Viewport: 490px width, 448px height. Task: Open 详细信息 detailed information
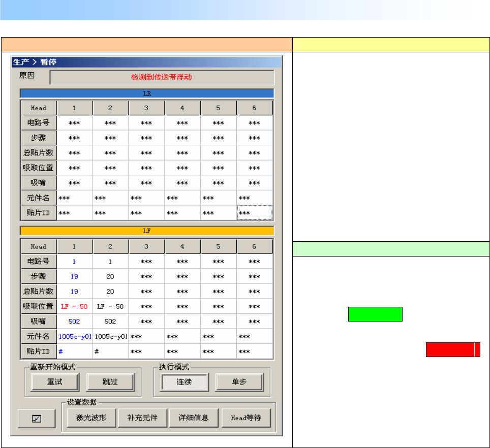194,418
